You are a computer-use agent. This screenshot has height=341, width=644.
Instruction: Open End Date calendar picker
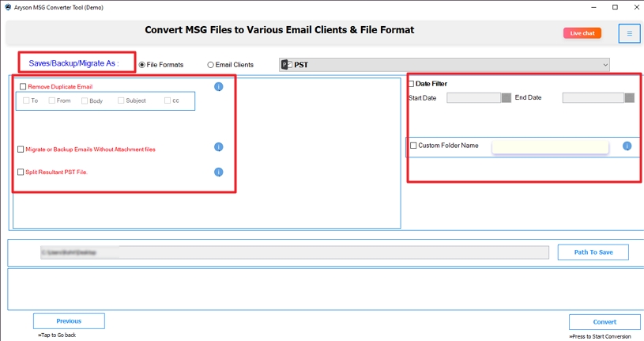(x=629, y=98)
